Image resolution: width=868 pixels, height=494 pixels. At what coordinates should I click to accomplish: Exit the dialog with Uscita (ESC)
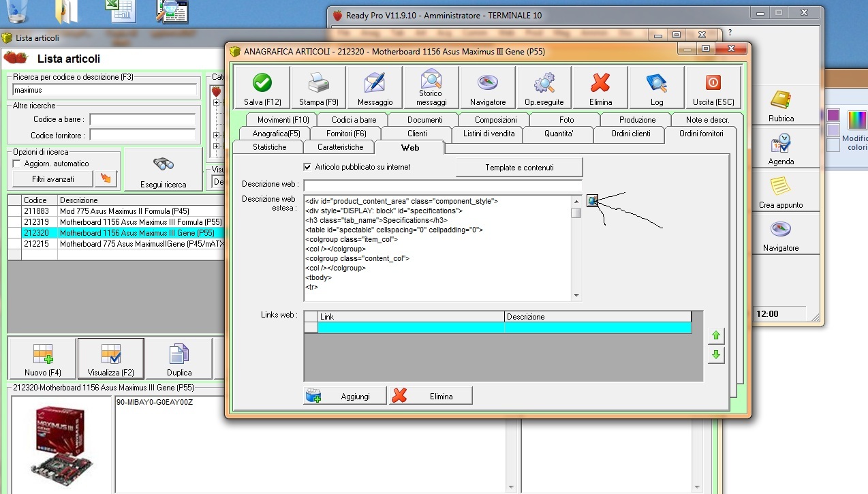[713, 83]
